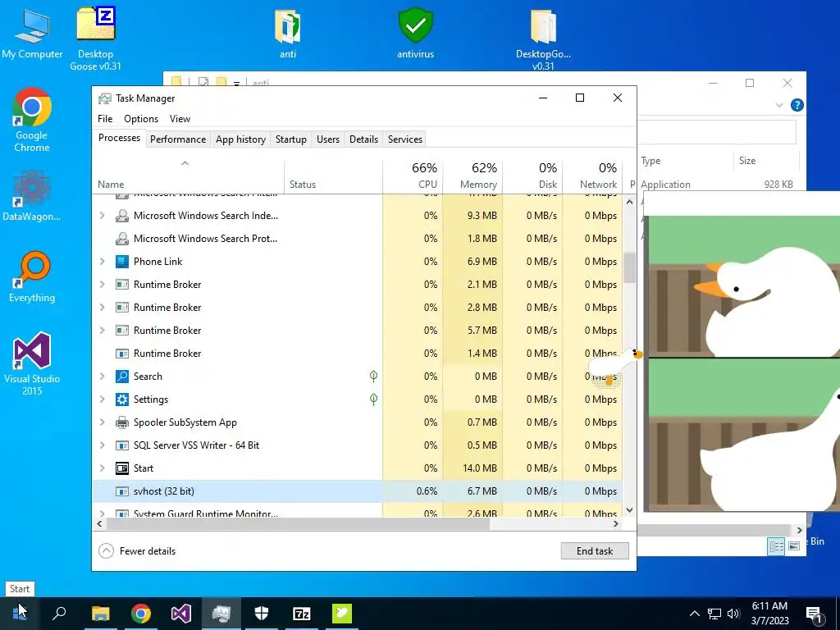Click the End task button

(595, 550)
